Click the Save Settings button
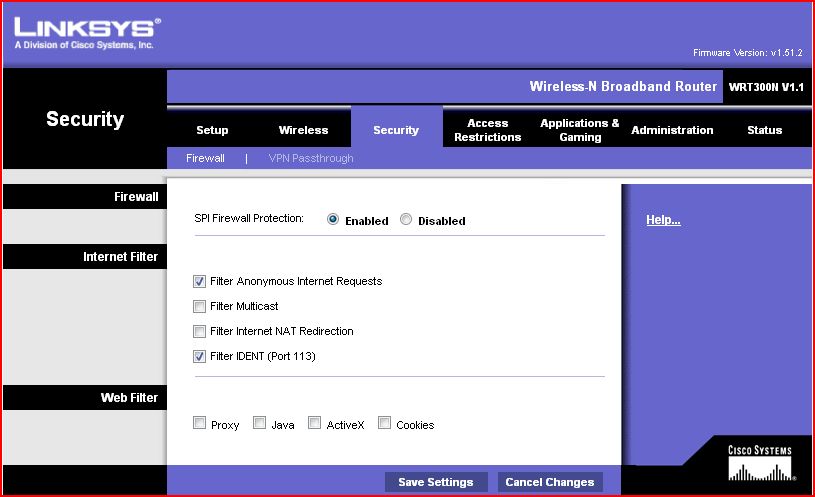Screen dimensions: 815x497 [x=436, y=482]
